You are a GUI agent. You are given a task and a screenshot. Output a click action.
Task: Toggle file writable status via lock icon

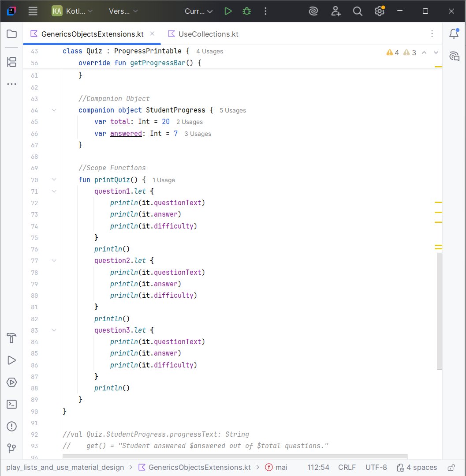(x=451, y=467)
